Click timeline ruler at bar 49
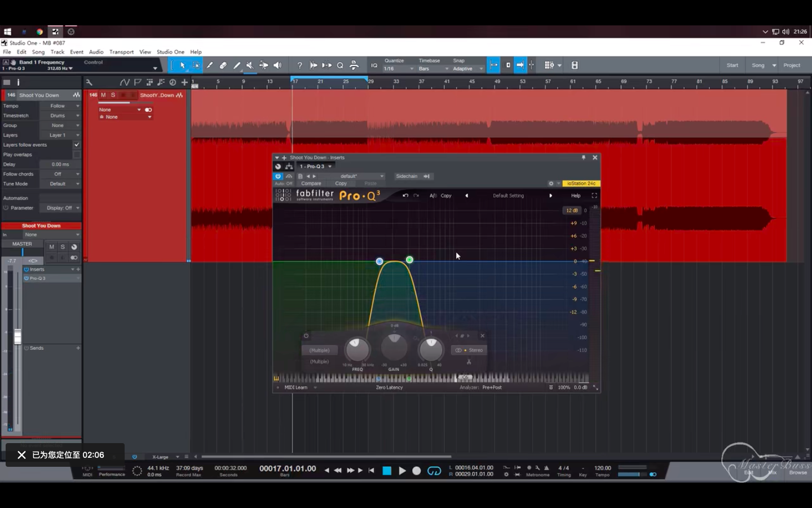This screenshot has height=508, width=812. click(497, 82)
